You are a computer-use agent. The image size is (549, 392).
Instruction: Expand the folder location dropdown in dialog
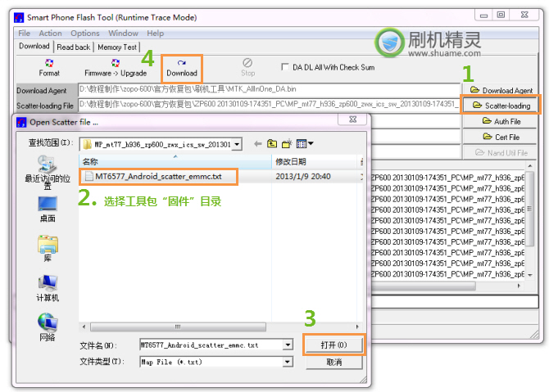(x=237, y=144)
